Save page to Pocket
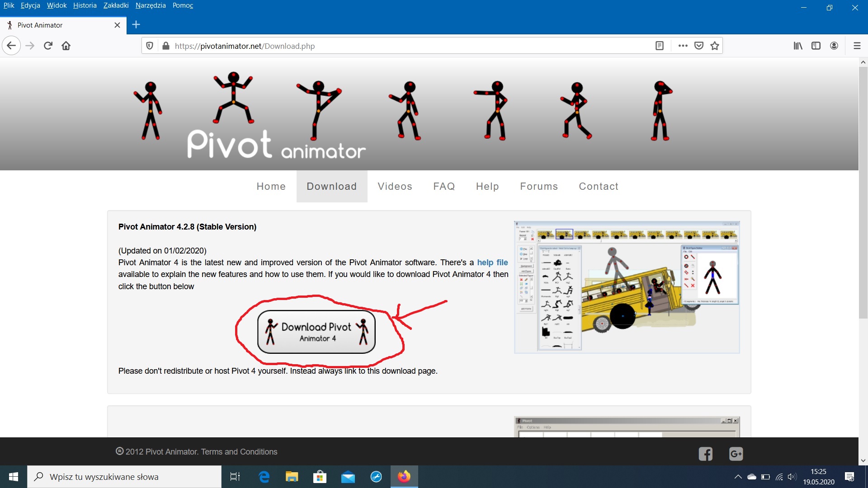 click(699, 46)
